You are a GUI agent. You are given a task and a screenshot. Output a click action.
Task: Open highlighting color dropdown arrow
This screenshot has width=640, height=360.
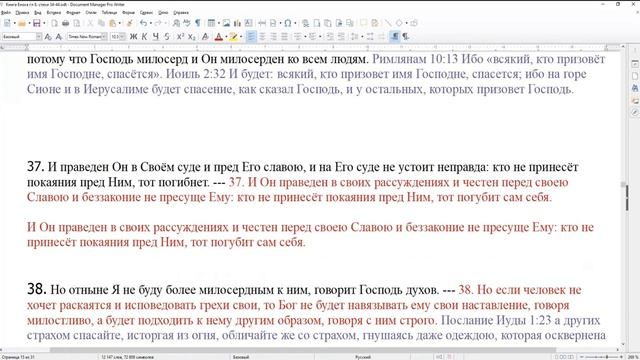(x=240, y=37)
